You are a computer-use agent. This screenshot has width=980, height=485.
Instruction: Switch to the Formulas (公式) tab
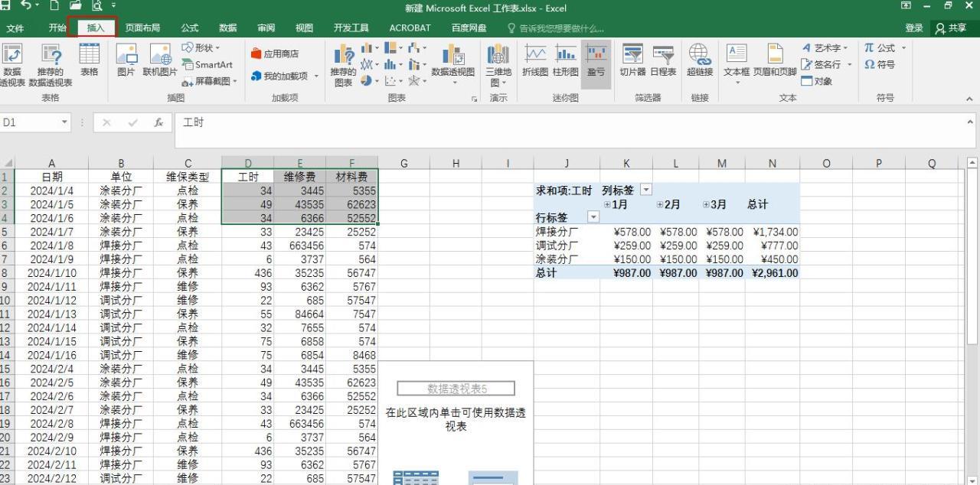tap(190, 28)
